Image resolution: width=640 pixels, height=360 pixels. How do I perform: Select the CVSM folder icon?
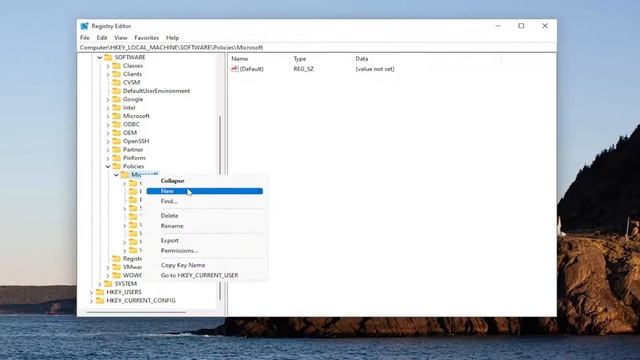[x=117, y=82]
